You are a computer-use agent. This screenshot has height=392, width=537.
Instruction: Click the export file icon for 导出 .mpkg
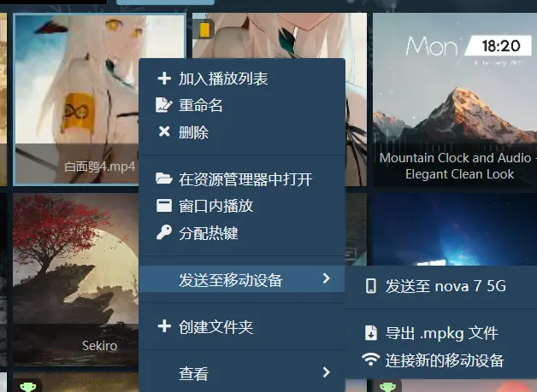point(371,333)
